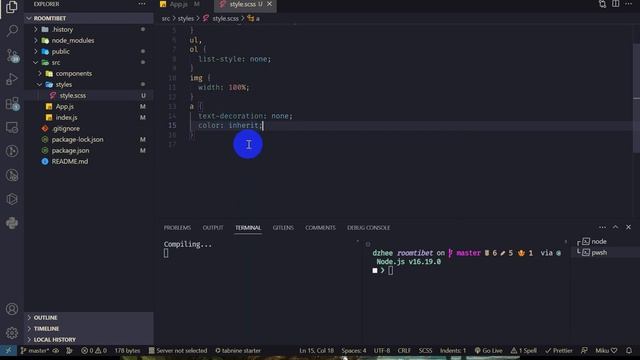The height and width of the screenshot is (360, 640).
Task: Switch to the COMMENTS panel tab
Action: coord(320,227)
